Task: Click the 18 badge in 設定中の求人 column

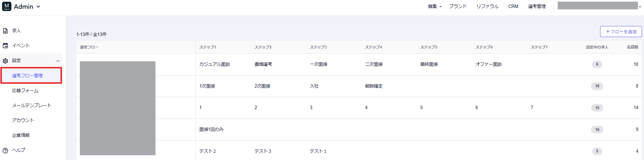Action: click(597, 86)
